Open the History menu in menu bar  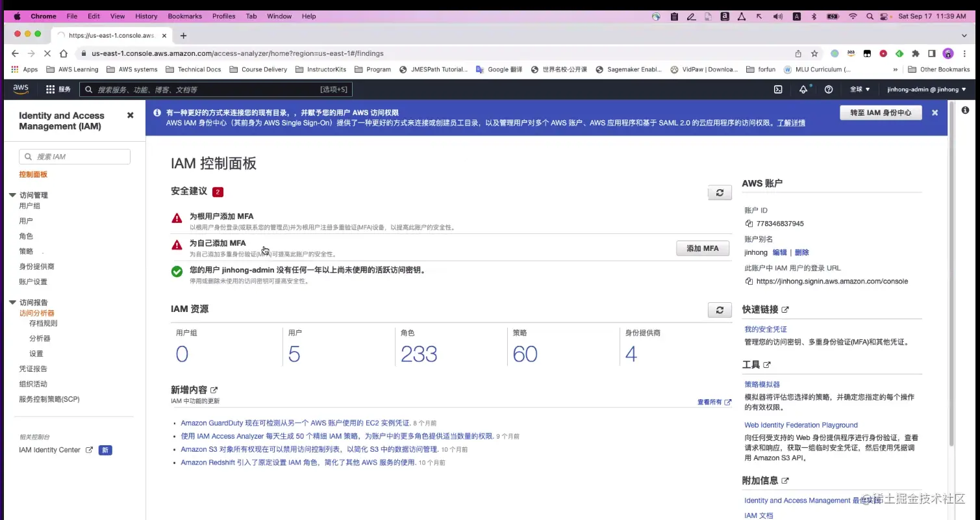pyautogui.click(x=146, y=16)
